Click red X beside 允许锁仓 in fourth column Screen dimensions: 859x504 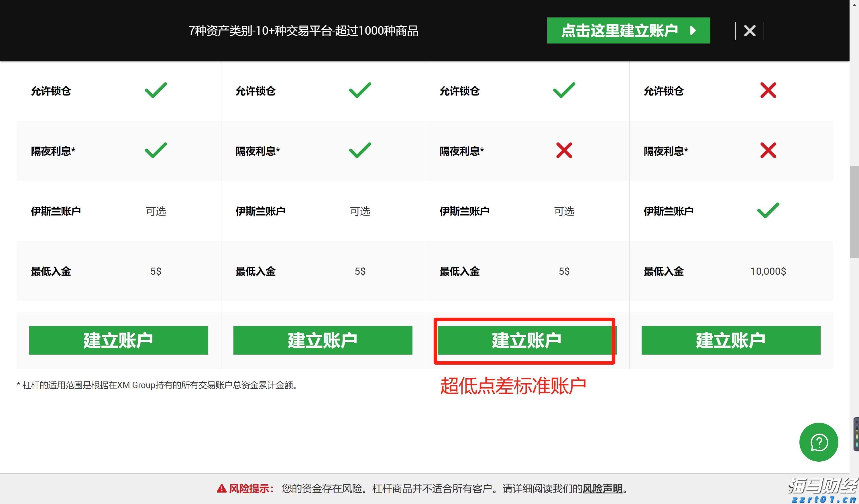768,90
